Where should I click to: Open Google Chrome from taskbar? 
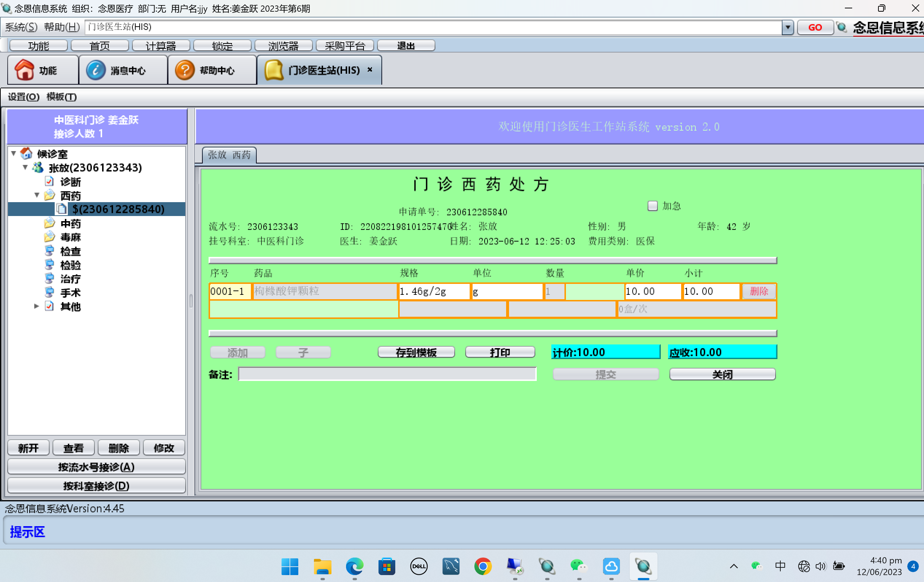point(483,566)
